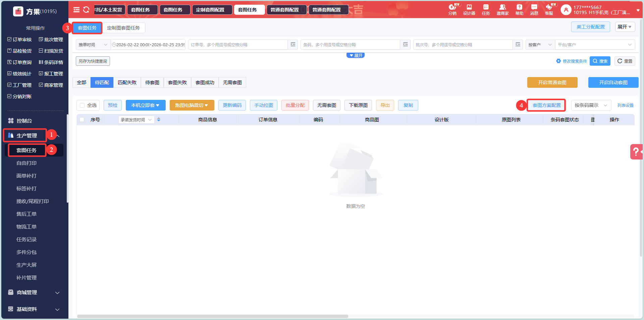Viewport: 644px width, 320px height.
Task: Open the 平台/客户 dropdown
Action: 595,45
